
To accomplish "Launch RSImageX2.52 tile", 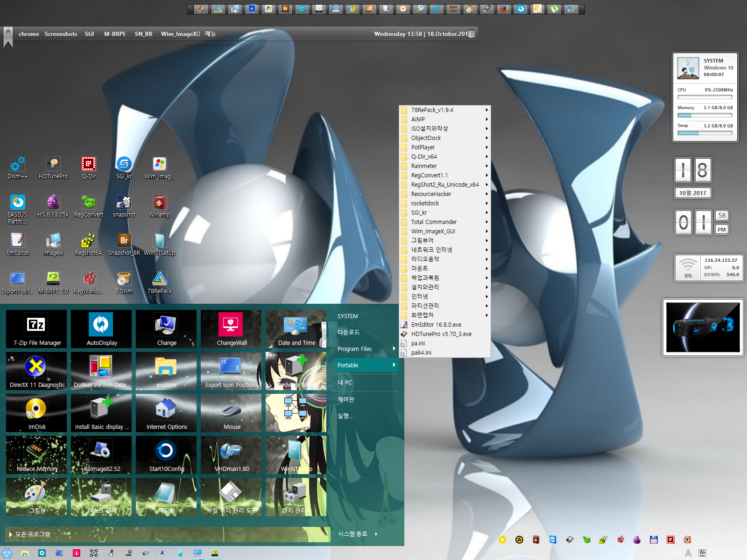I will tap(102, 455).
